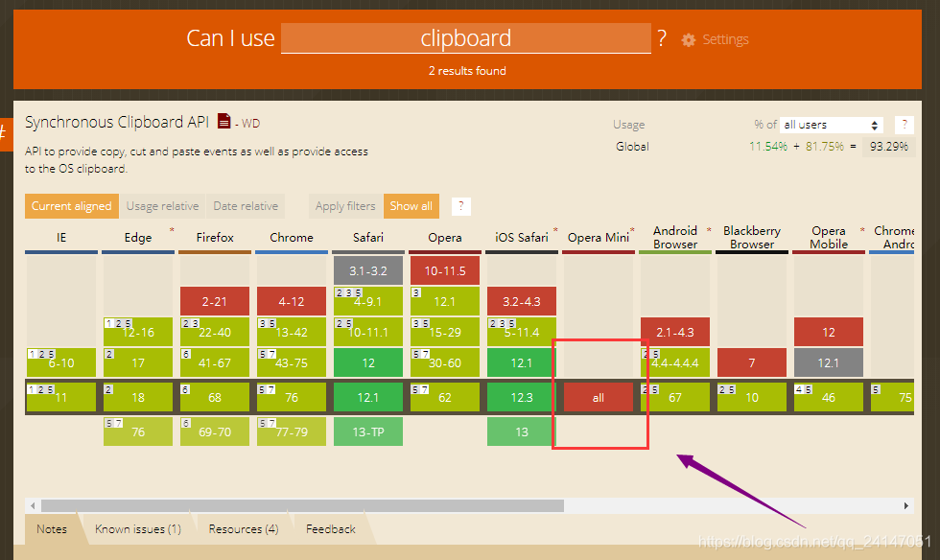Click the Opera Mini column header
The height and width of the screenshot is (560, 940).
pyautogui.click(x=599, y=238)
